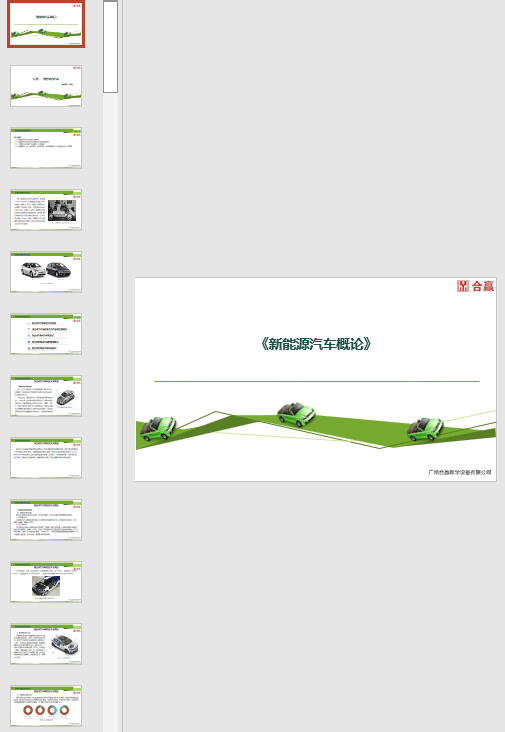Open the sixth thumbnail with the contents list
Screen dimensions: 505x732
click(46, 334)
